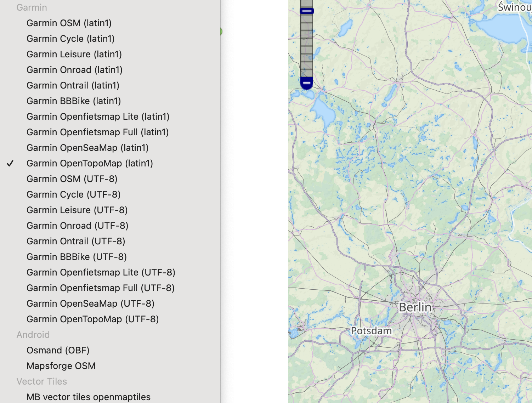Viewport: 532px width, 403px height.
Task: Select Mapsforge OSM from the Android section
Action: (x=61, y=366)
